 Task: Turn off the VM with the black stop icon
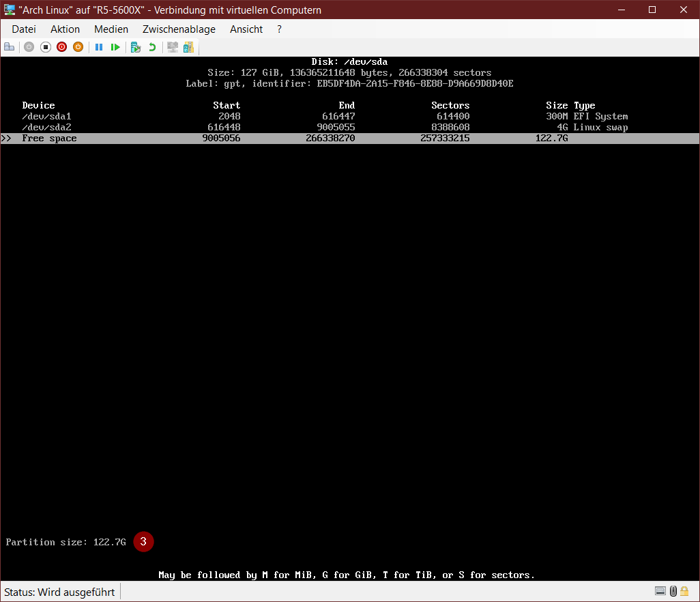[x=46, y=47]
